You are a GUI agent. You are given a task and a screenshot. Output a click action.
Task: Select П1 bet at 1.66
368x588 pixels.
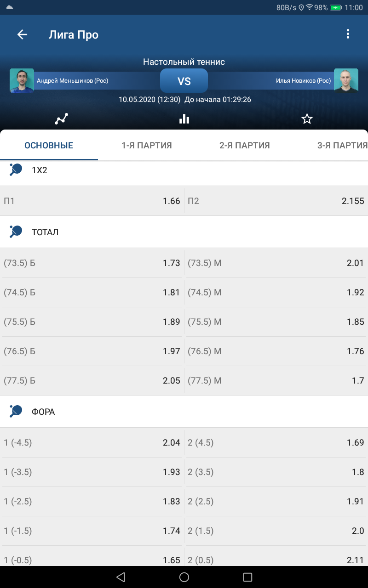[x=92, y=201]
